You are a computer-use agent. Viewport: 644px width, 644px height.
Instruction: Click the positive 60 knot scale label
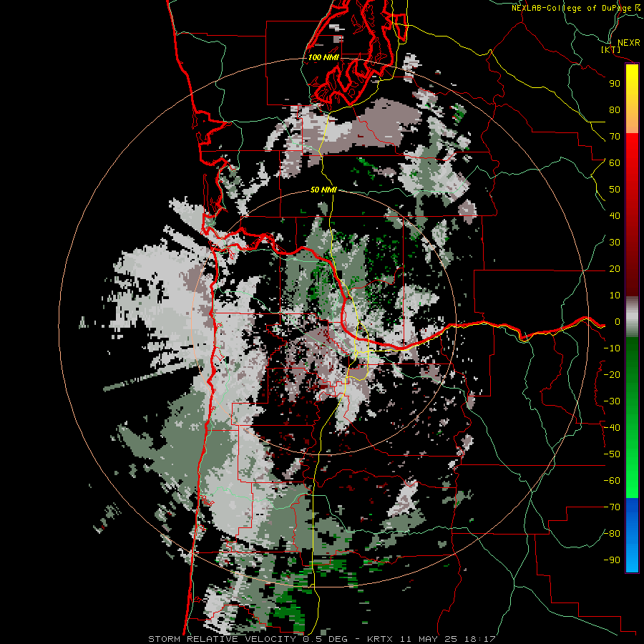pyautogui.click(x=615, y=163)
